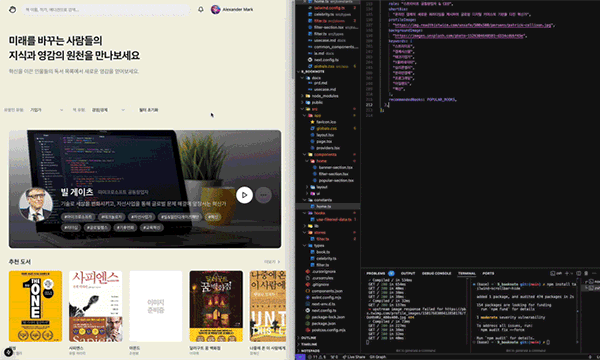Viewport: 600px width, 360px height.
Task: Show errors and warnings count in status bar
Action: point(317,357)
